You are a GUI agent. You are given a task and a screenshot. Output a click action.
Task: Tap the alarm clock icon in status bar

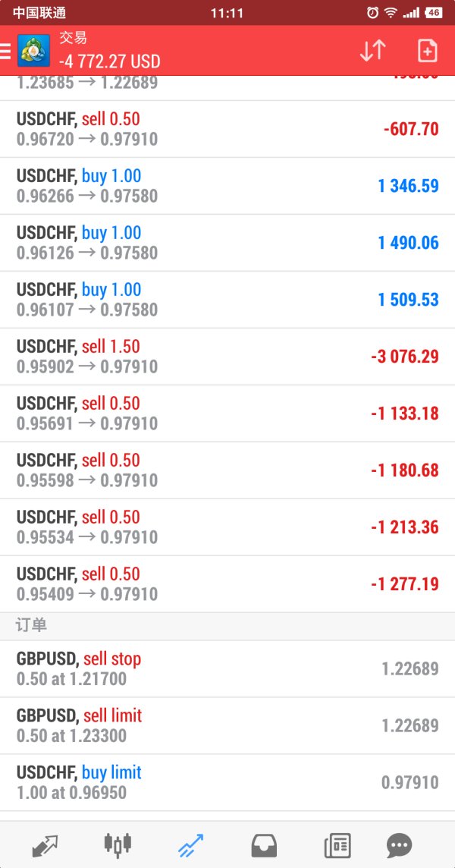pos(372,12)
